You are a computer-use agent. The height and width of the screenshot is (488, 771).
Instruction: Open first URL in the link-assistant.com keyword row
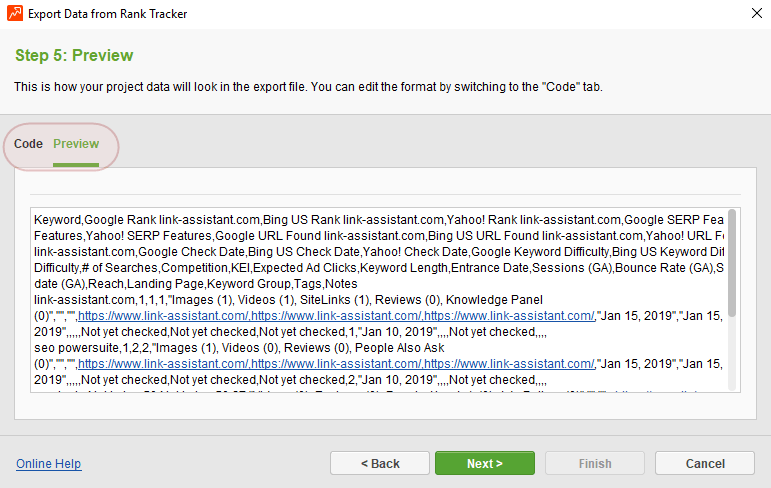click(164, 316)
